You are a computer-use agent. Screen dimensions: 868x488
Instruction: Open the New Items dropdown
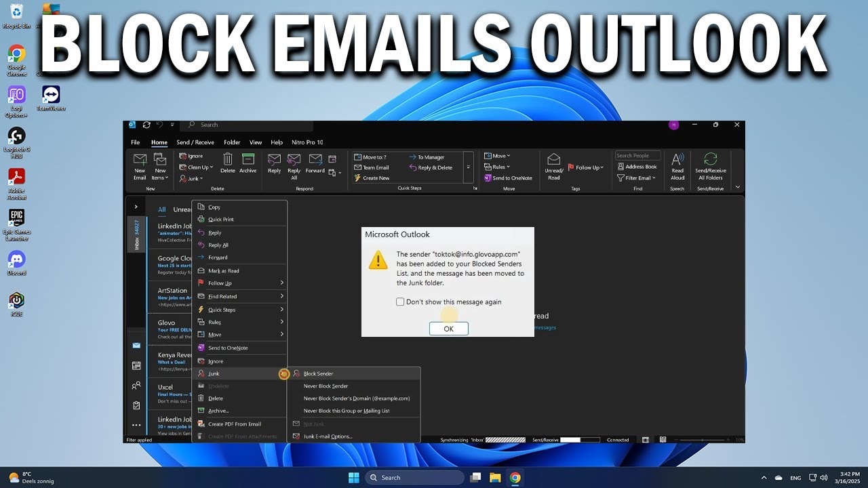pos(160,166)
